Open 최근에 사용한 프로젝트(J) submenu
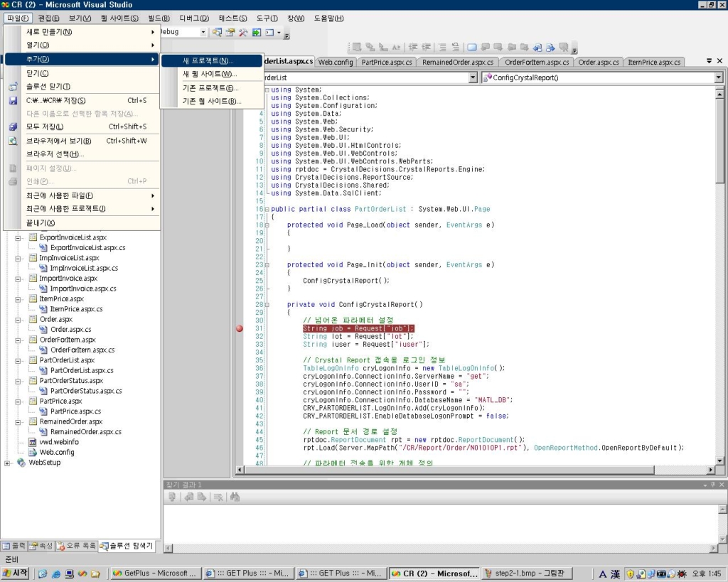Screen dimensions: 728x582 [82, 209]
